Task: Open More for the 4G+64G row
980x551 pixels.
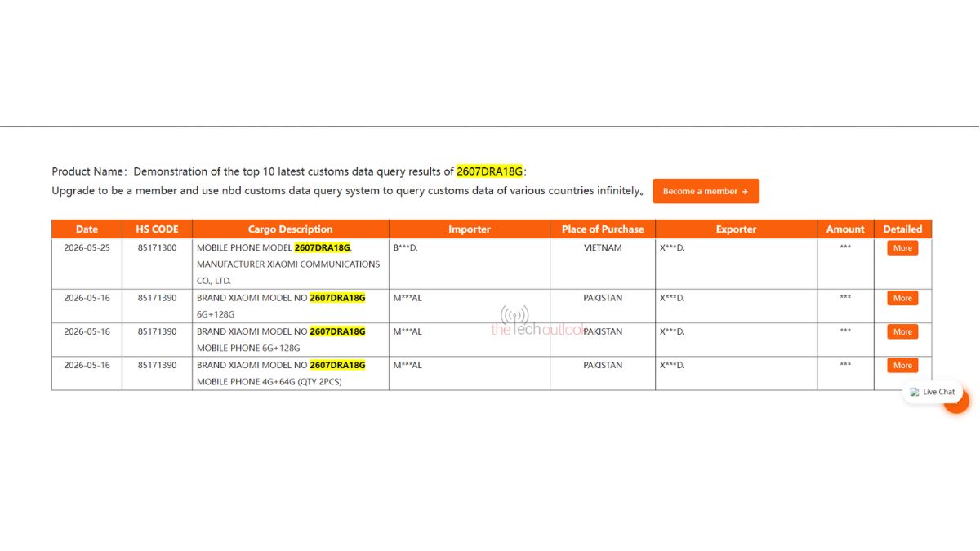Action: tap(902, 366)
